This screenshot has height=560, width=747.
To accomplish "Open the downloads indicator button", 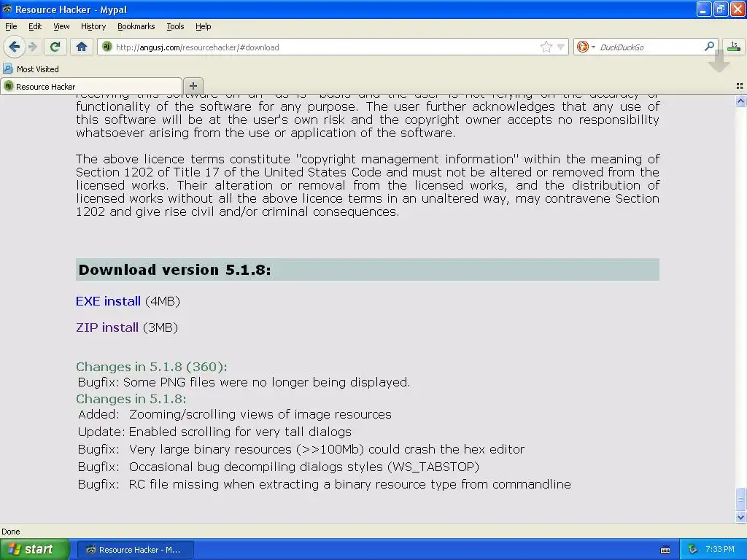I will pos(734,46).
